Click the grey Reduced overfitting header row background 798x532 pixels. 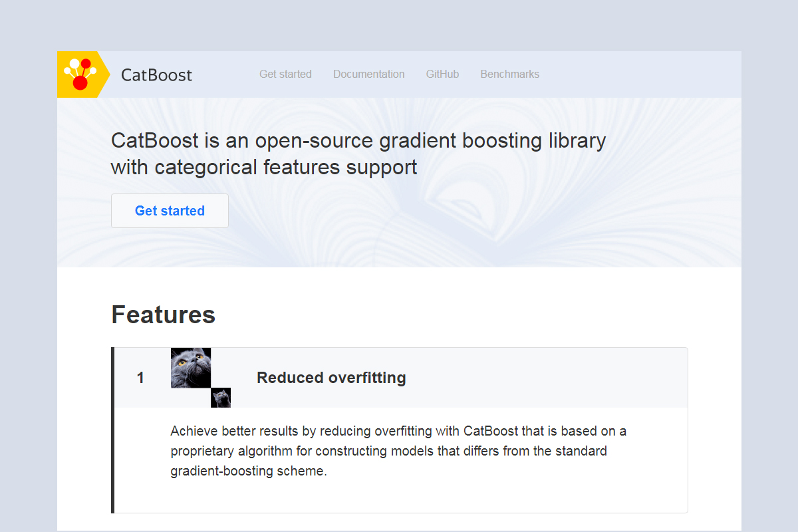pos(545,378)
